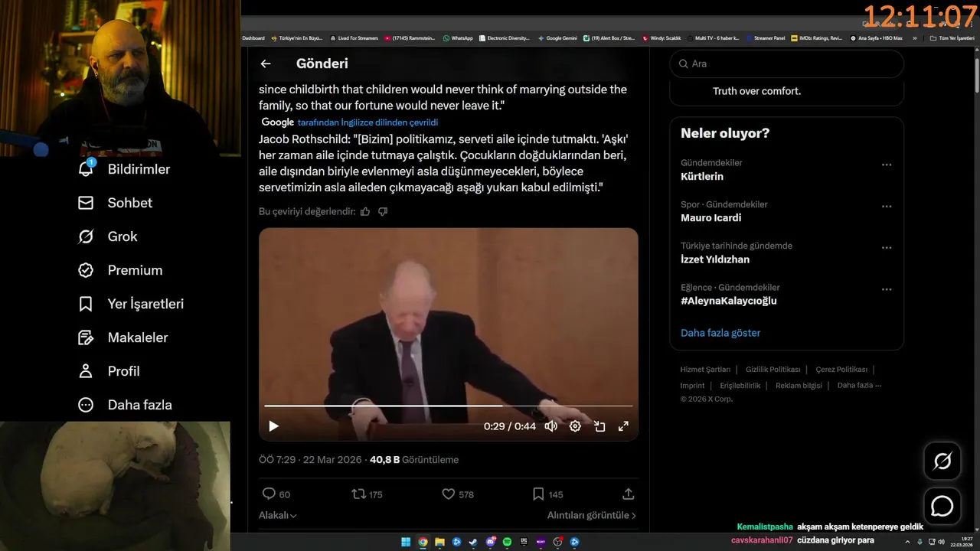Open floating chat messages button

[942, 507]
